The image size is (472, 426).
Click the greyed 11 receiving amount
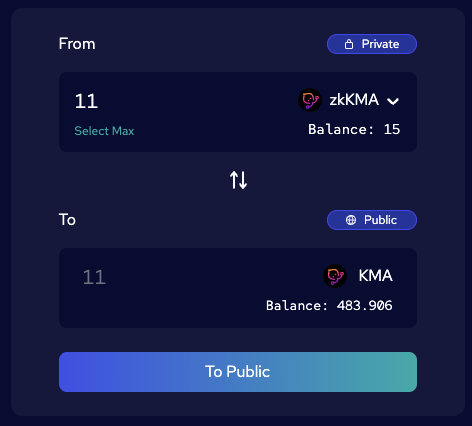tap(94, 277)
